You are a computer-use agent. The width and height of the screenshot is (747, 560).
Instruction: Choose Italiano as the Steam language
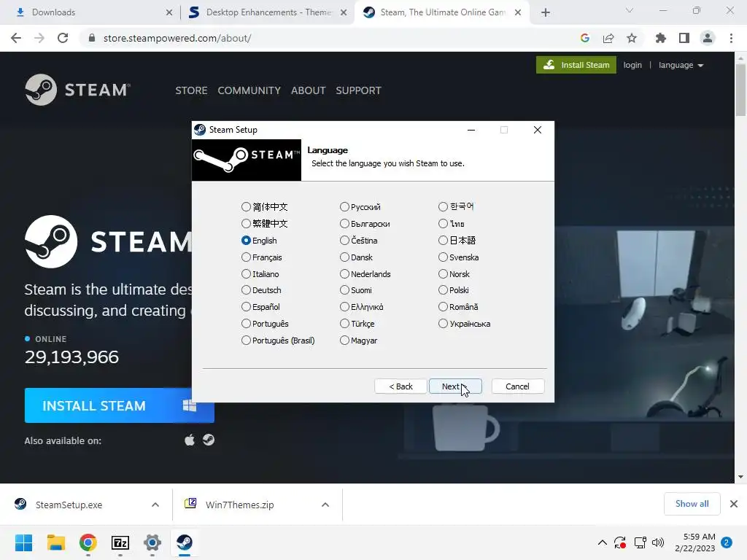click(246, 274)
